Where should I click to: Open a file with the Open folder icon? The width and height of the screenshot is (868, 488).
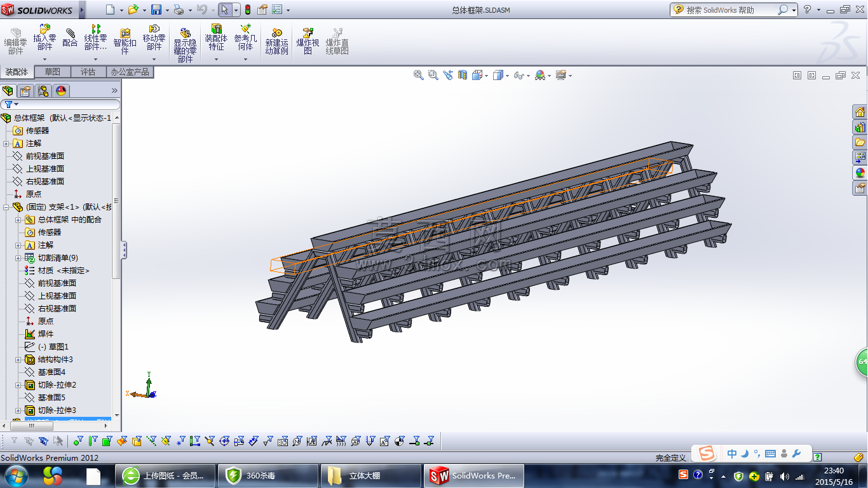133,10
